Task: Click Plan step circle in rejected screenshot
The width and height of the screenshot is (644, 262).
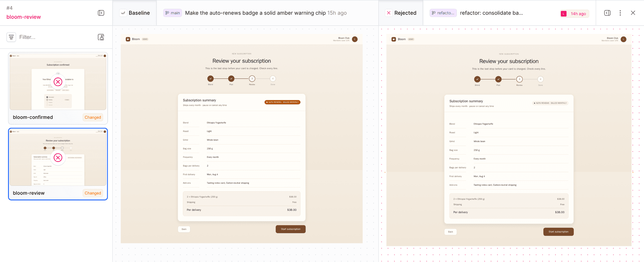Action: (x=498, y=79)
